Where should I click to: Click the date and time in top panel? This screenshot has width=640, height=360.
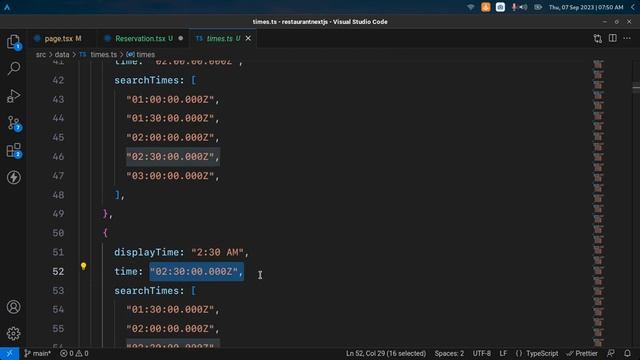coord(586,7)
